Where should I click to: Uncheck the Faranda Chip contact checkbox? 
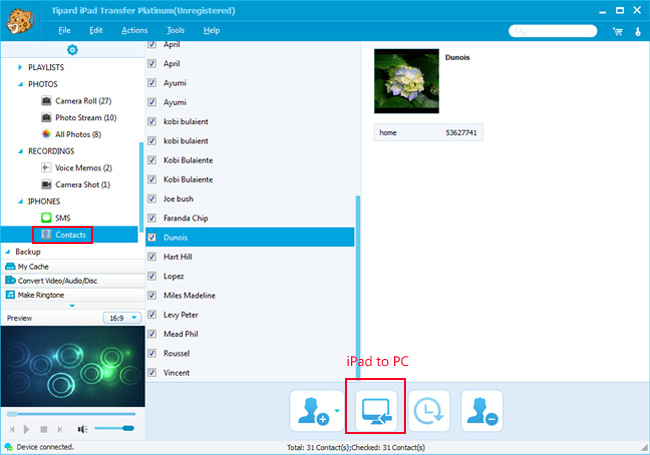[152, 218]
